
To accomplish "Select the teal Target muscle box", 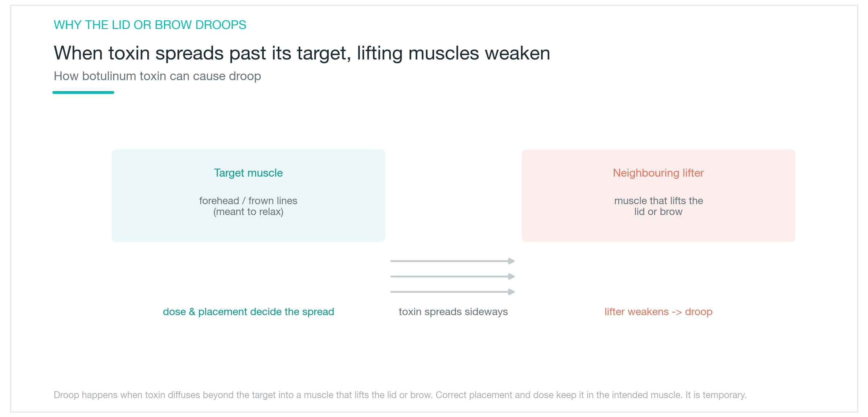I will point(248,195).
